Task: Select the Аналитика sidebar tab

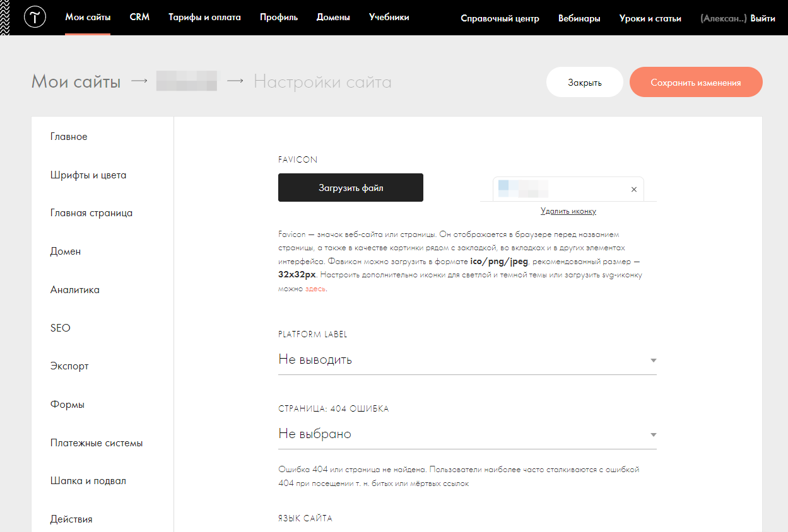Action: 75,290
